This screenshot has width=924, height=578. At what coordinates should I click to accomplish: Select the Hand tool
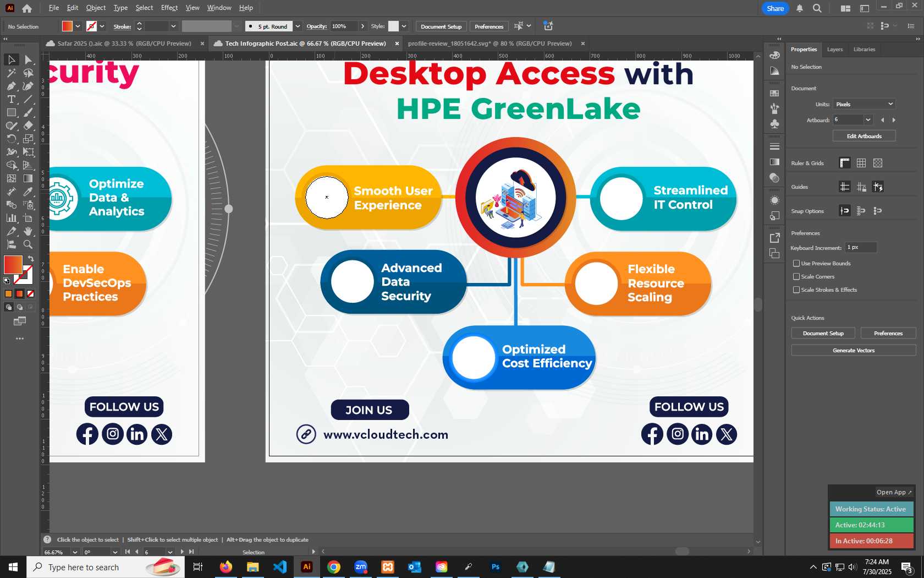(29, 231)
